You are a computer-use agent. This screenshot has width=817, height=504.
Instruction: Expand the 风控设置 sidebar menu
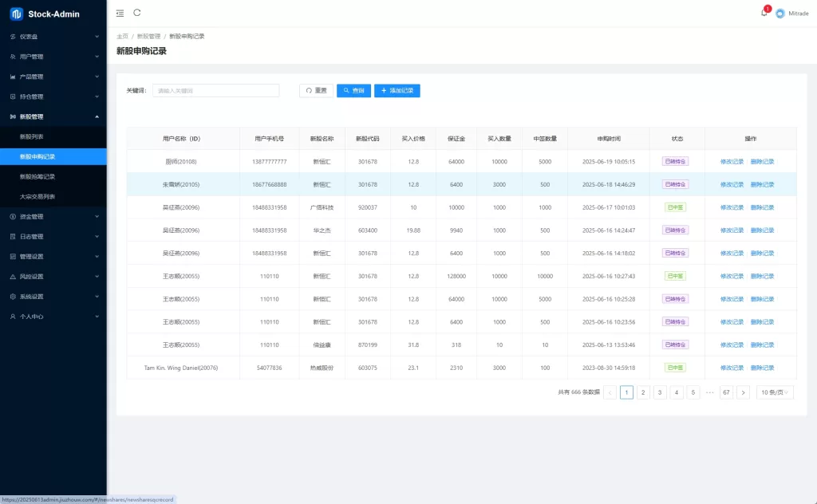click(53, 276)
